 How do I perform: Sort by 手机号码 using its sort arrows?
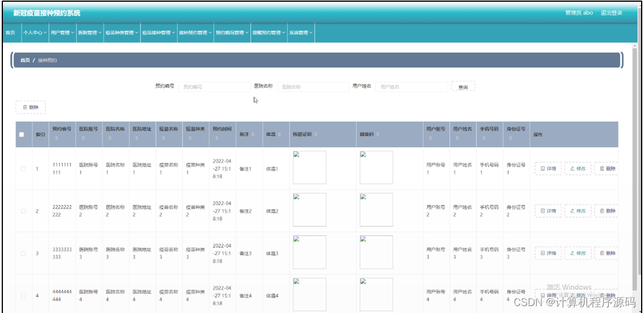tap(484, 138)
